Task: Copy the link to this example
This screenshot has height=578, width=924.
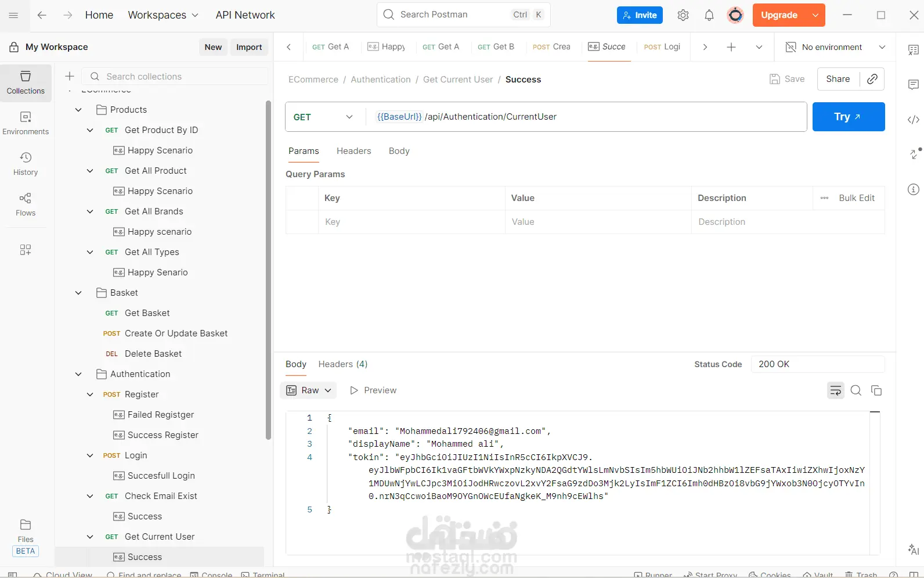Action: click(x=872, y=79)
